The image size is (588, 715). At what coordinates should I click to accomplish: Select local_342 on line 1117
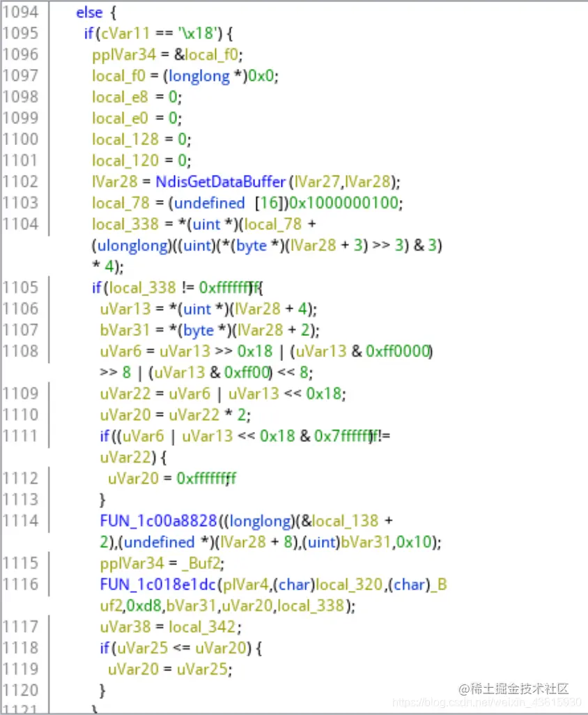pyautogui.click(x=202, y=627)
